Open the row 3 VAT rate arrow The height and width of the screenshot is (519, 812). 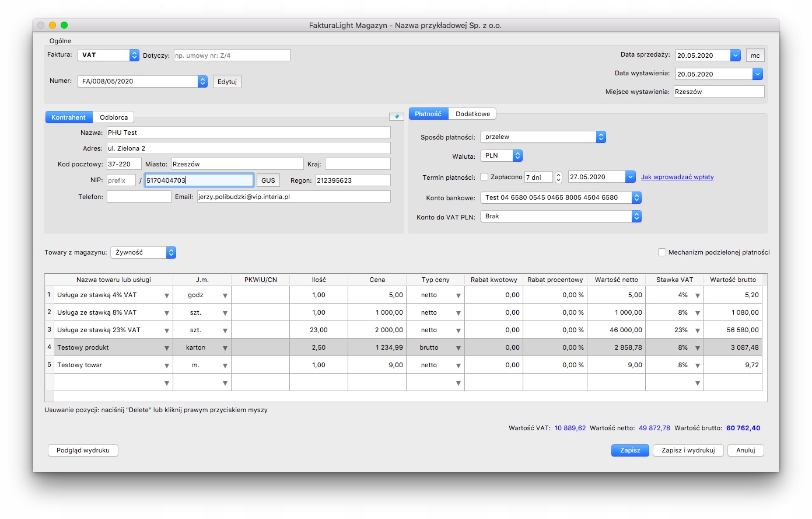[x=697, y=330]
